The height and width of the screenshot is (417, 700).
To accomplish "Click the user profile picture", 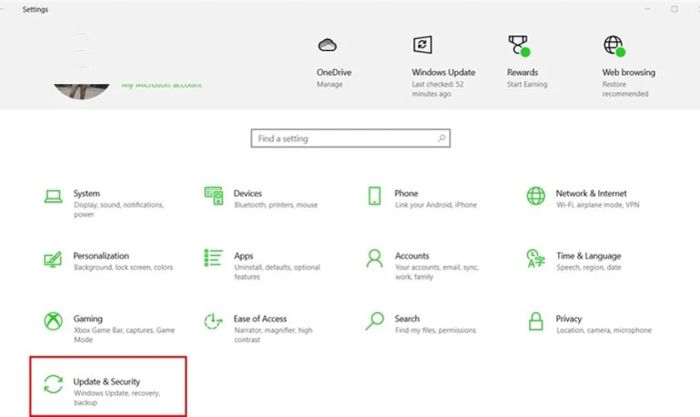I will click(x=82, y=91).
